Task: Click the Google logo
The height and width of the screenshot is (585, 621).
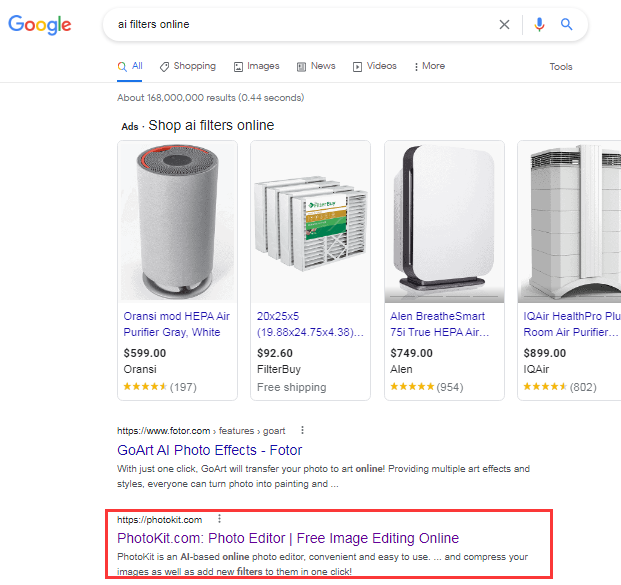Action: [40, 25]
